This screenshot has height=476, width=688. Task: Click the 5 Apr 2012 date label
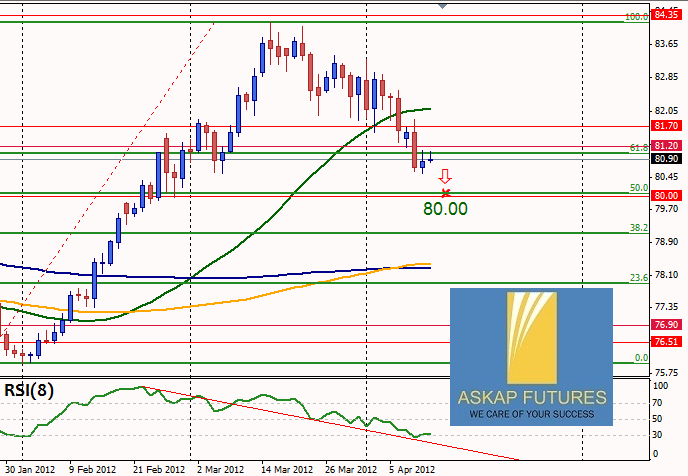(412, 468)
